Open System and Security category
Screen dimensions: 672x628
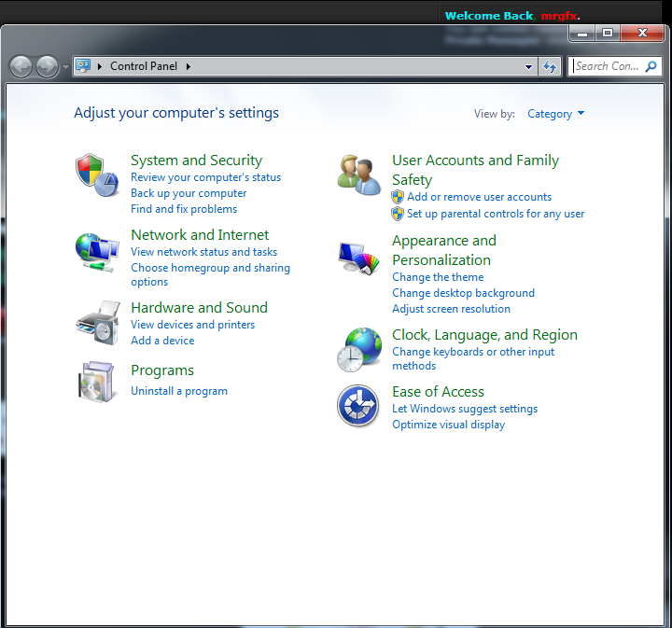[196, 160]
